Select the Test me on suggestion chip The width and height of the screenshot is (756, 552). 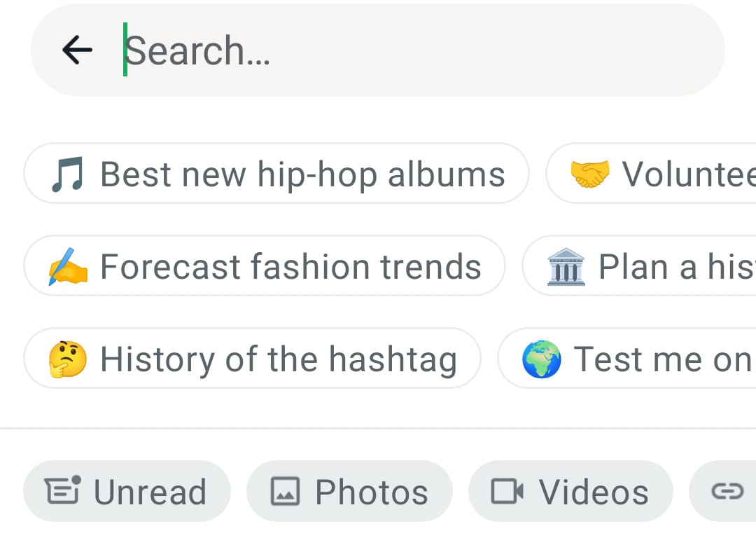click(x=661, y=359)
